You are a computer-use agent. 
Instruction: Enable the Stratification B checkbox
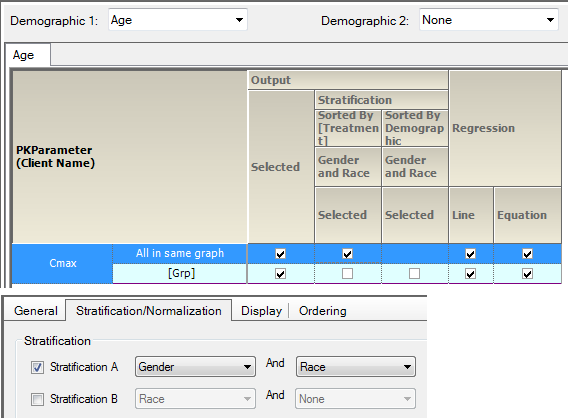click(37, 399)
